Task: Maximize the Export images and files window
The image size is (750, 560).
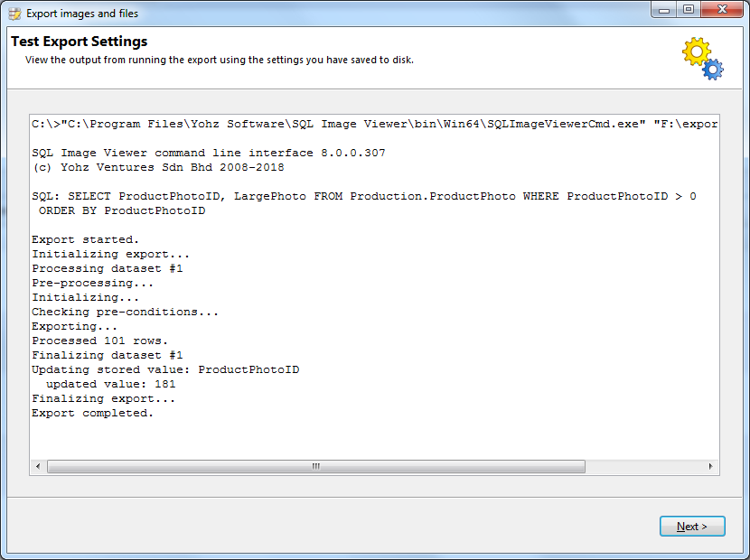Action: (689, 10)
